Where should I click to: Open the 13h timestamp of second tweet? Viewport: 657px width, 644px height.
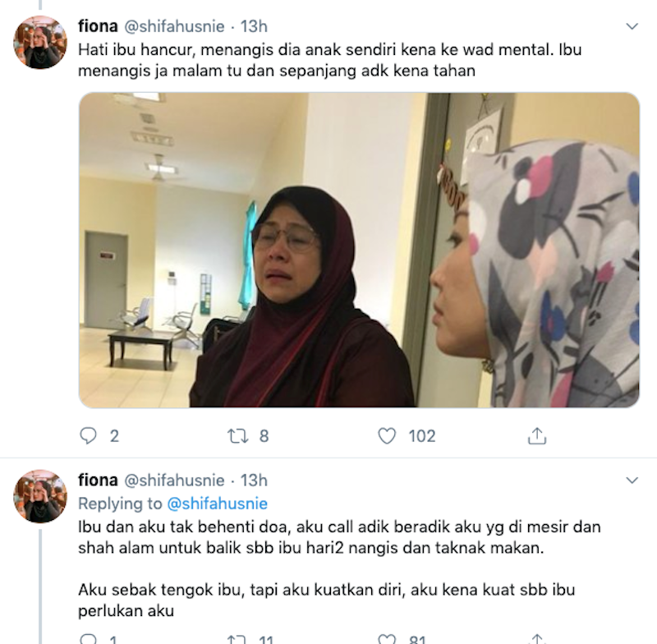(254, 481)
